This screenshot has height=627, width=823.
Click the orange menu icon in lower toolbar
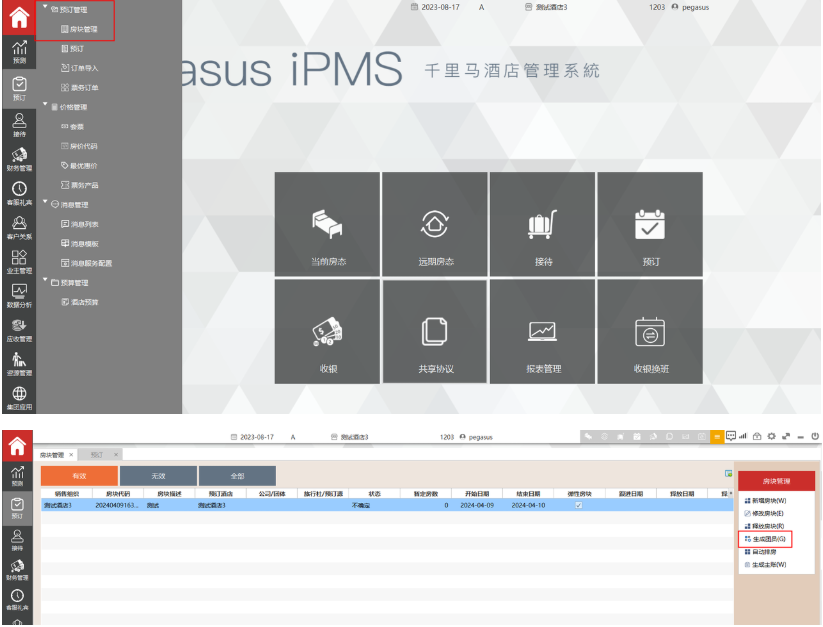(717, 436)
